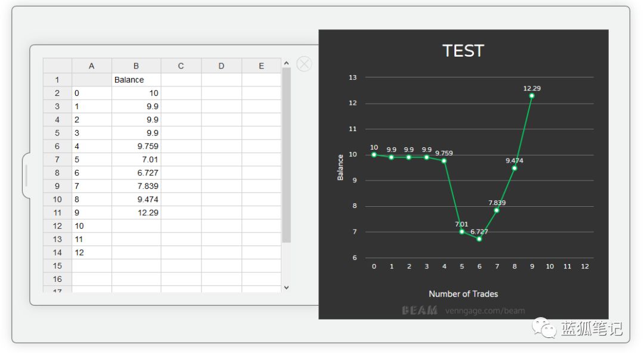Select column A header
The width and height of the screenshot is (644, 357).
[92, 66]
